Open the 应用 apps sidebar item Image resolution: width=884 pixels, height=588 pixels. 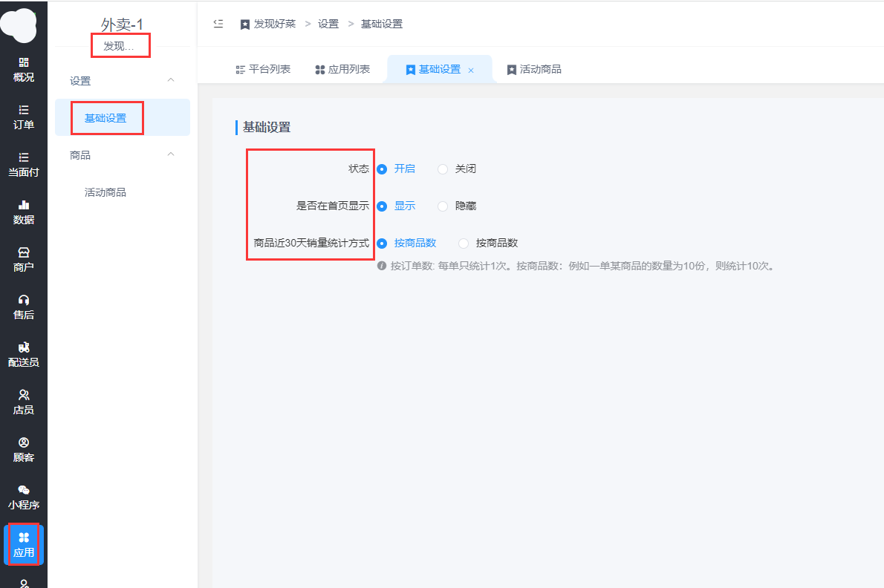coord(24,545)
